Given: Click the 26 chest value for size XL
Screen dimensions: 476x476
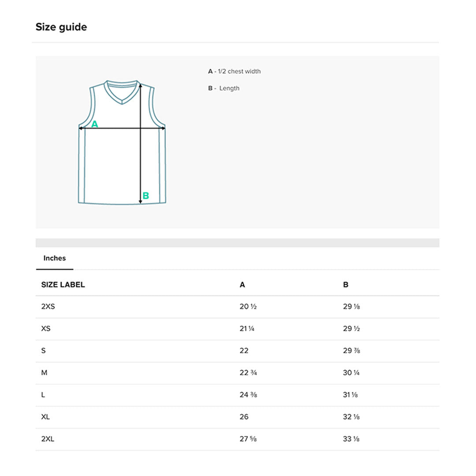Looking at the screenshot, I should coord(244,417).
